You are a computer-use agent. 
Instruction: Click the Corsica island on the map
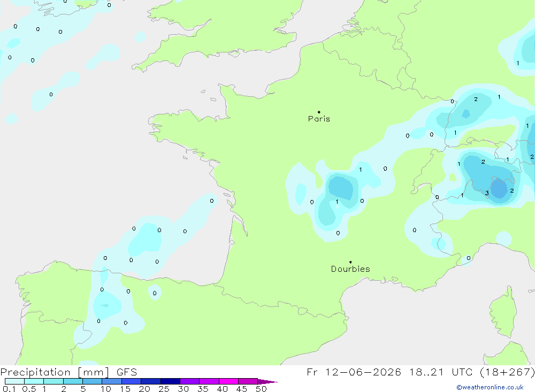pyautogui.click(x=502, y=312)
